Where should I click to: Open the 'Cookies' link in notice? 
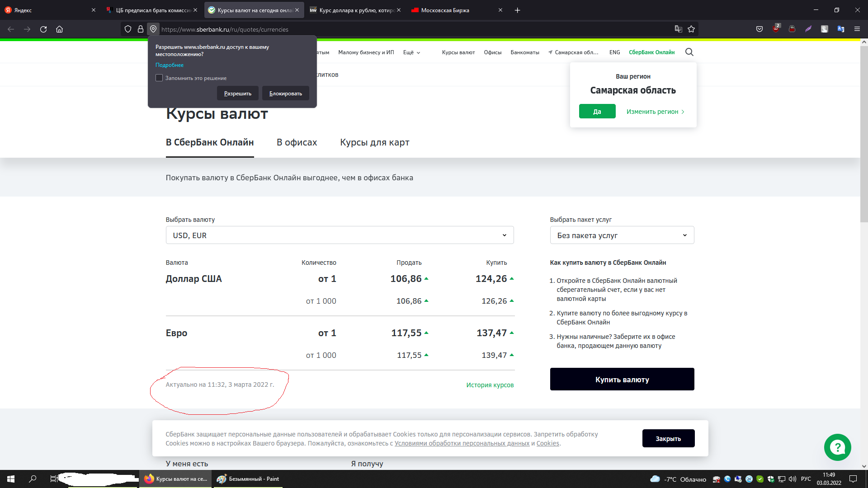(548, 444)
